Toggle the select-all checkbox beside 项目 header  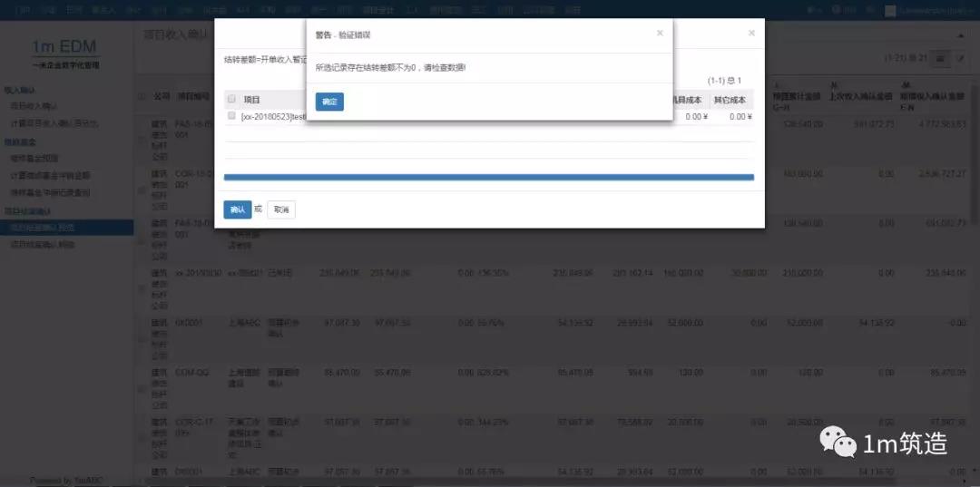(x=231, y=99)
